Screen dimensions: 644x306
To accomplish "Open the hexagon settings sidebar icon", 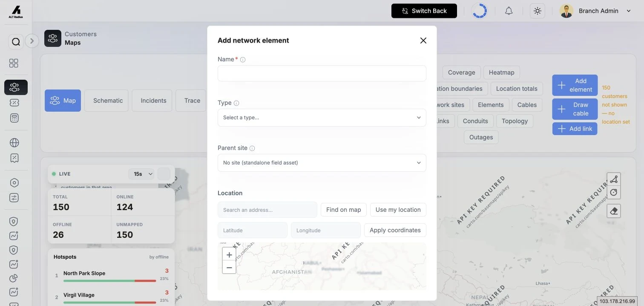I will click(x=14, y=182).
